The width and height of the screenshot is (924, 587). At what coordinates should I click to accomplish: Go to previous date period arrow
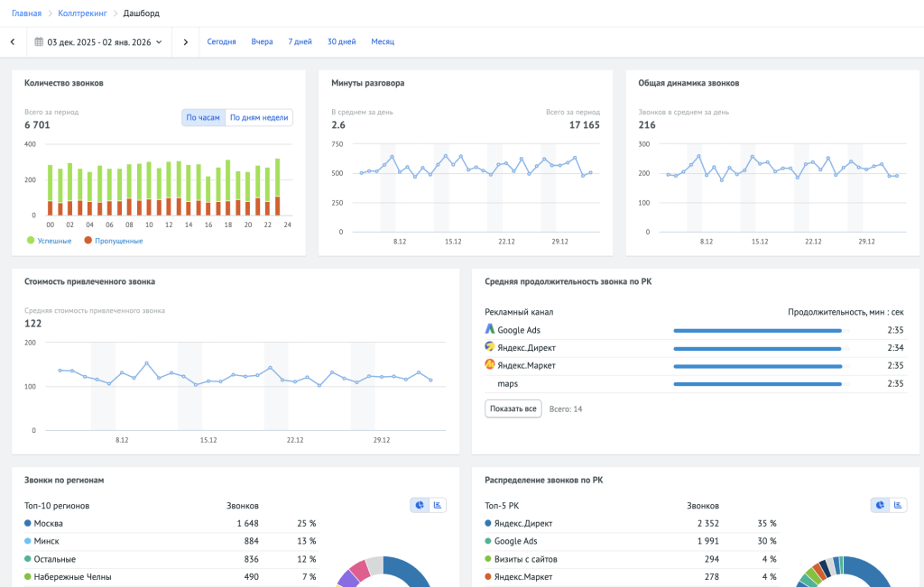pos(13,41)
